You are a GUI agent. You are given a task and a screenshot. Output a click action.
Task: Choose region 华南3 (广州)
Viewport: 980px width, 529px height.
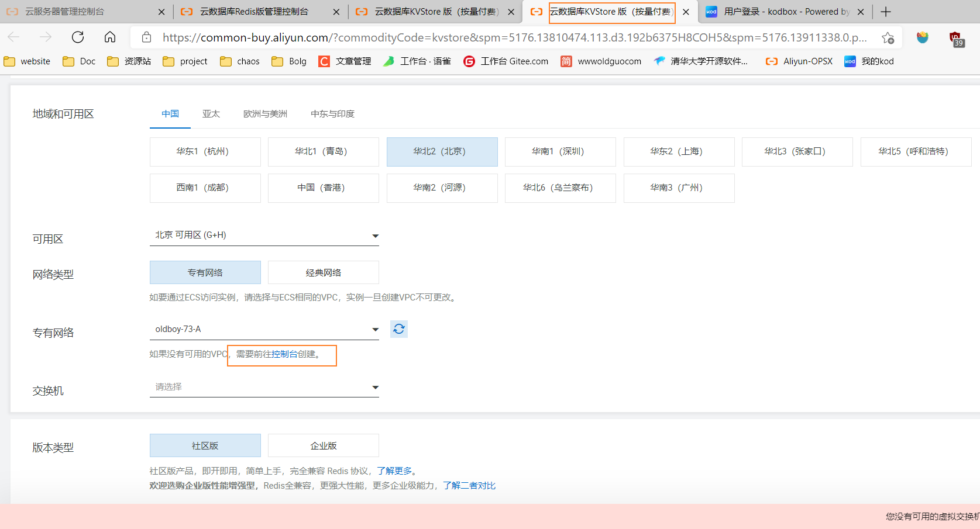(679, 188)
